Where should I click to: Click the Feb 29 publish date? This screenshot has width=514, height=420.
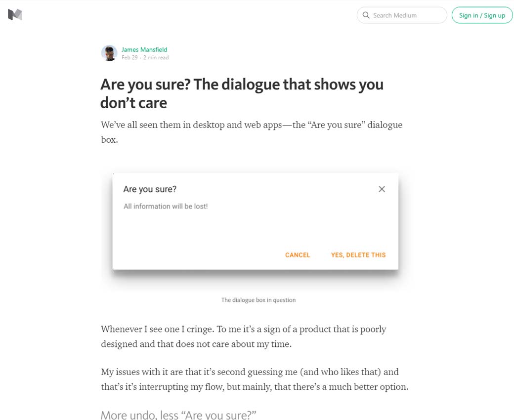(129, 58)
